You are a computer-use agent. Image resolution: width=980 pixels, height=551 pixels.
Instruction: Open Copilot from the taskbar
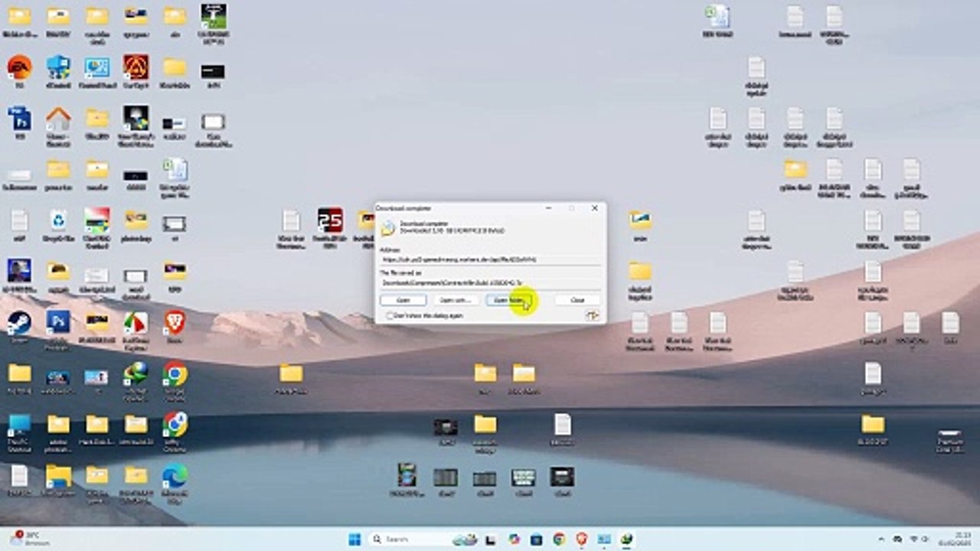click(514, 540)
